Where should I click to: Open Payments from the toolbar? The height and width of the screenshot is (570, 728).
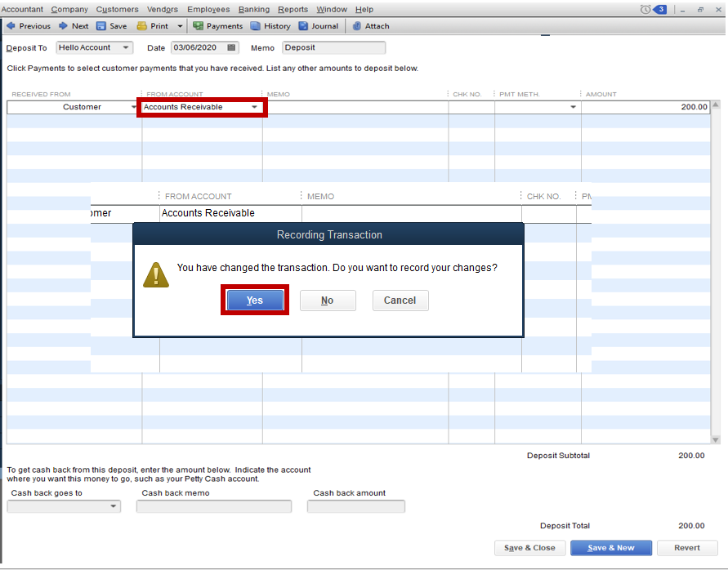tap(217, 26)
